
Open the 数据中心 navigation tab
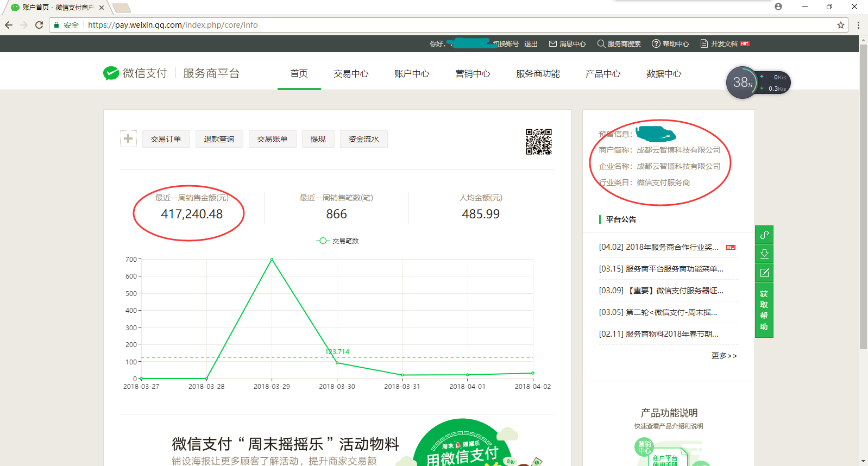(664, 73)
